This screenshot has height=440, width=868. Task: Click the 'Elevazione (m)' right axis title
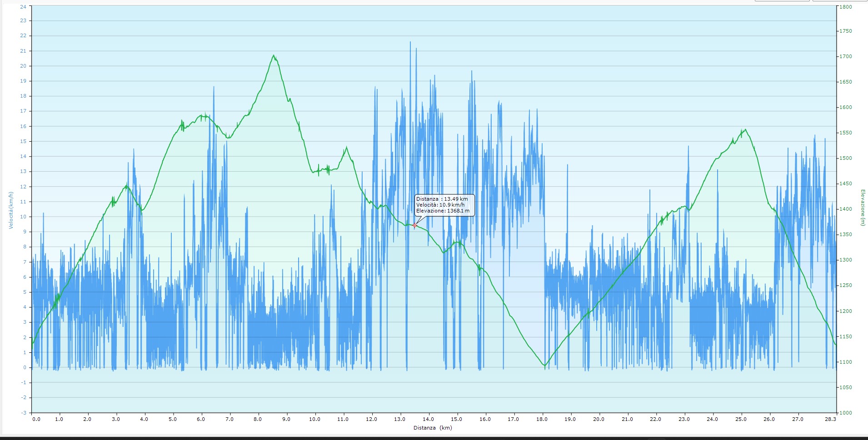[x=862, y=208]
